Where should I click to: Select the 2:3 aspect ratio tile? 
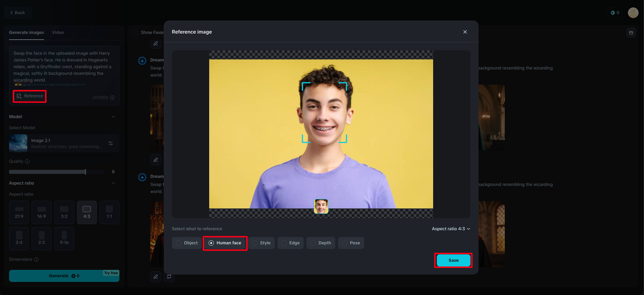42,238
